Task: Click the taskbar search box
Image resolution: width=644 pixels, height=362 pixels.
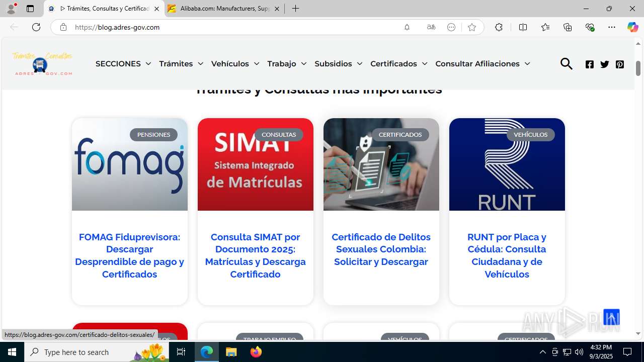Action: 97,352
